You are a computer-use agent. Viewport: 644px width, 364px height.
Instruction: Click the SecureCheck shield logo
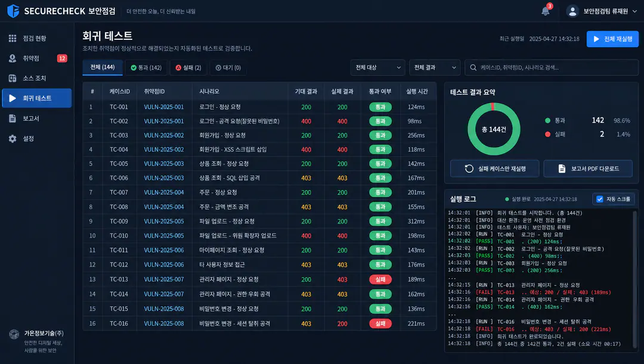click(x=13, y=11)
